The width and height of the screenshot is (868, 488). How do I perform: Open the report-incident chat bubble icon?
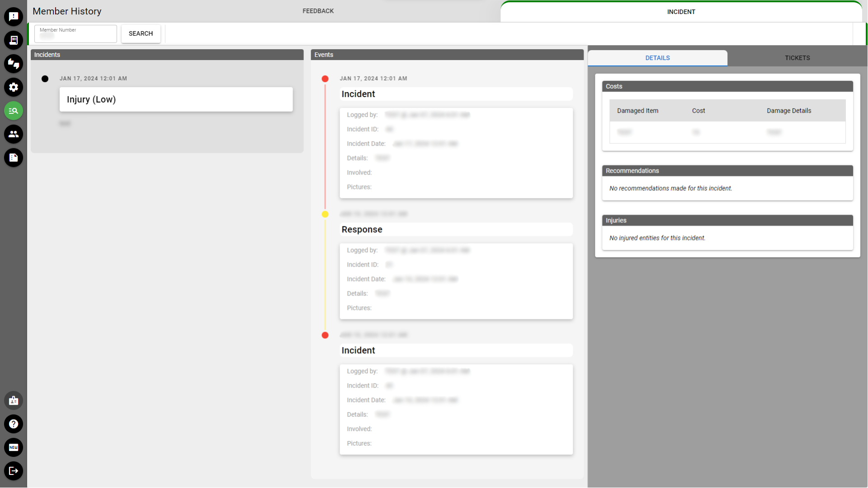click(14, 17)
